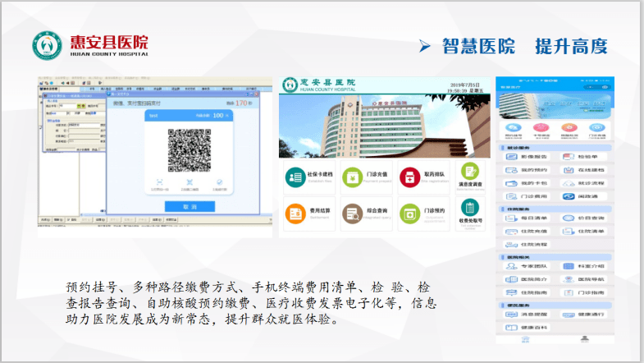Screen dimensions: 644x363
Task: Open the 取药排队 kiosk tile
Action: (423, 177)
